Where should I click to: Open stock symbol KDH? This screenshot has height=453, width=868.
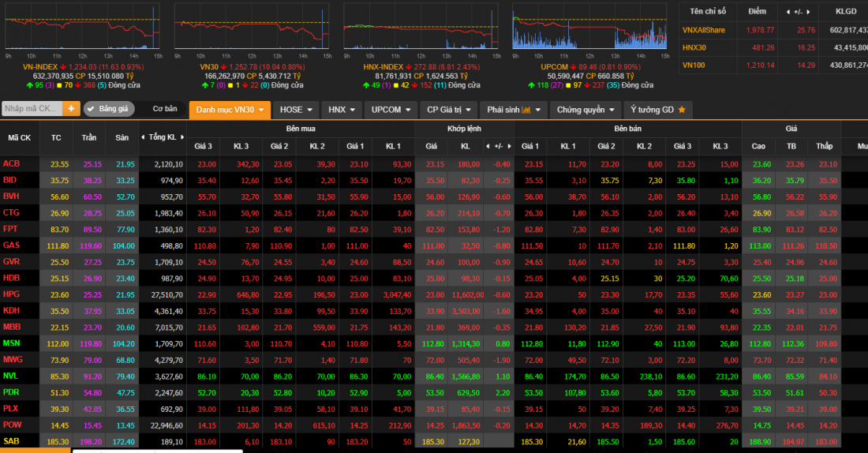(x=11, y=311)
